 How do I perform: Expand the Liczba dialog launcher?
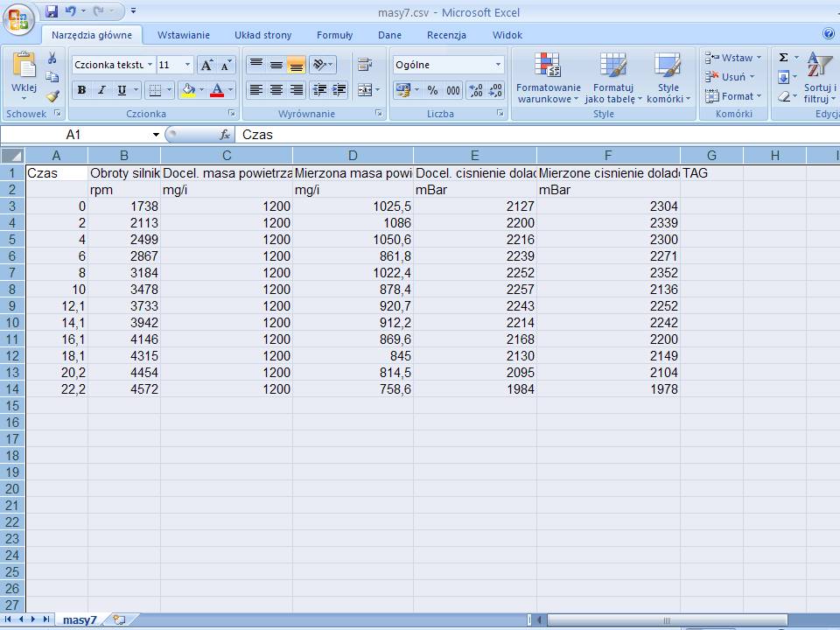[x=500, y=113]
